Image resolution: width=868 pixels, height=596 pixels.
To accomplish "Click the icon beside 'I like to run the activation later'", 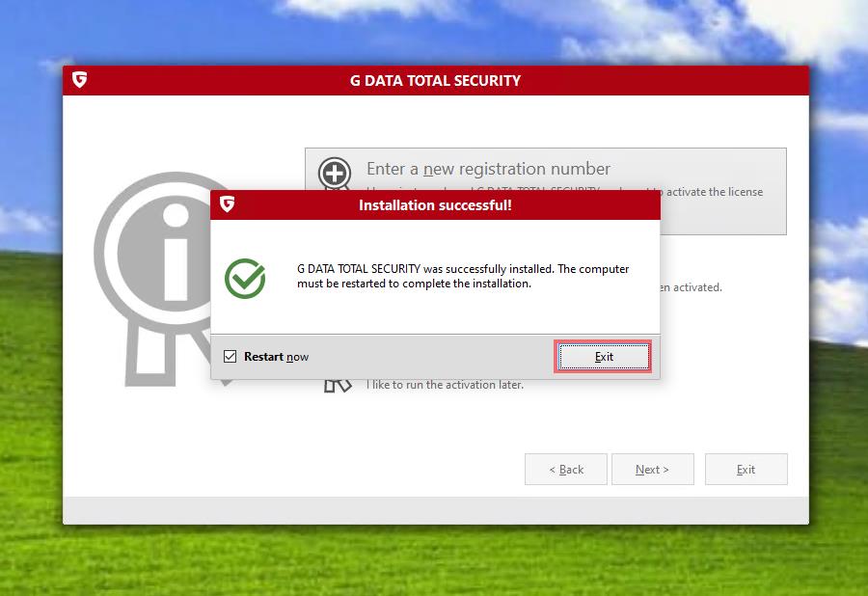I will (x=338, y=385).
